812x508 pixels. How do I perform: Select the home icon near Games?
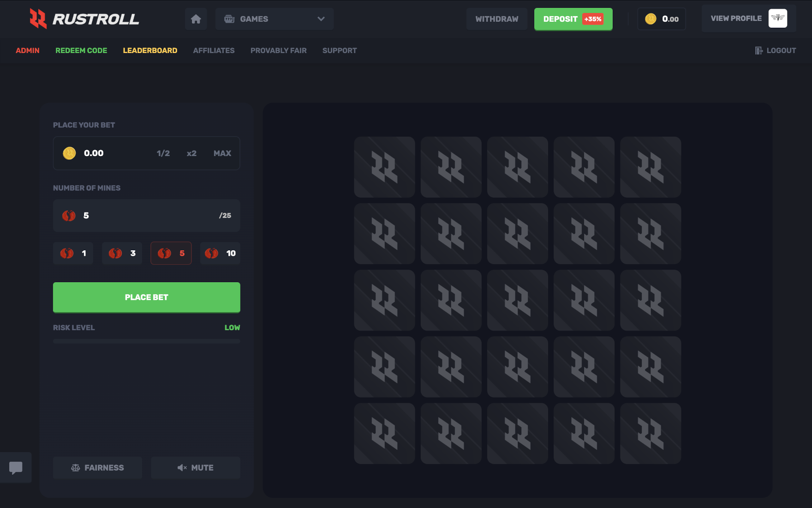[196, 19]
